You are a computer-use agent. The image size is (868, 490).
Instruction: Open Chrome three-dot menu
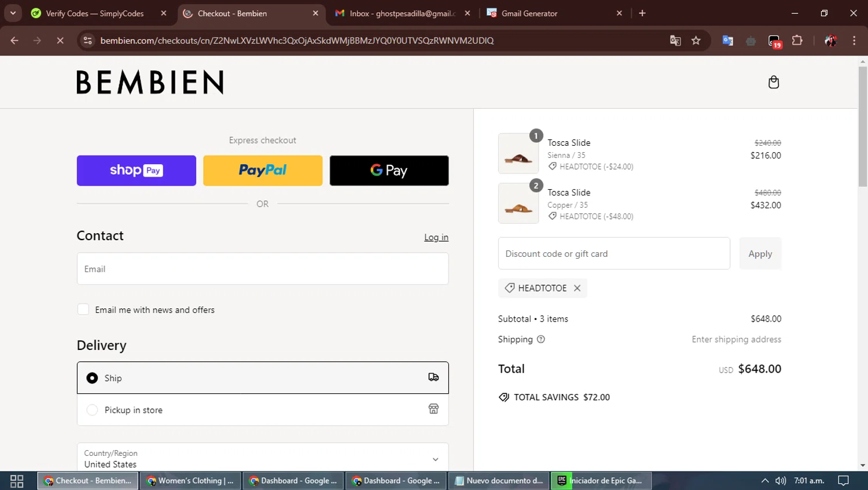tap(854, 40)
